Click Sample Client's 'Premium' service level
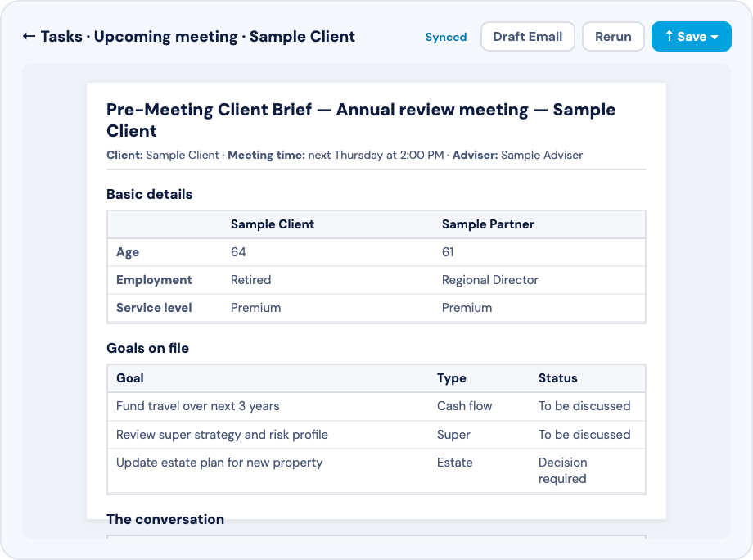 coord(255,308)
